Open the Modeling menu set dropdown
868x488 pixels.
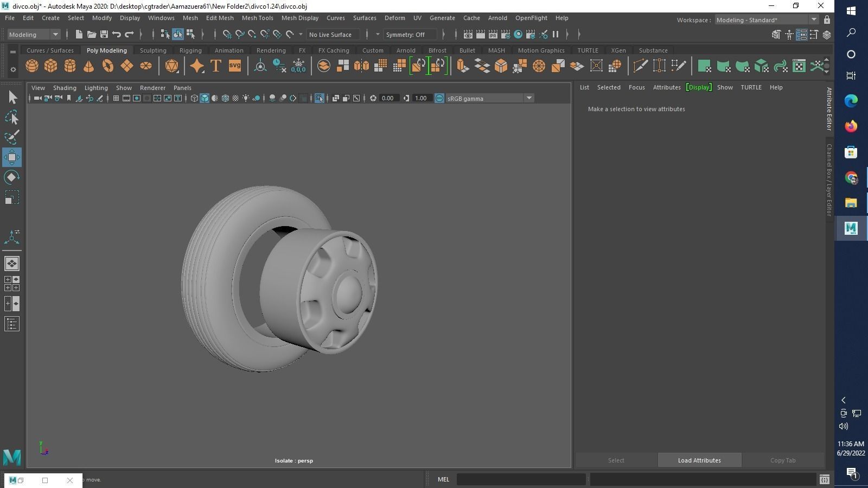[34, 35]
